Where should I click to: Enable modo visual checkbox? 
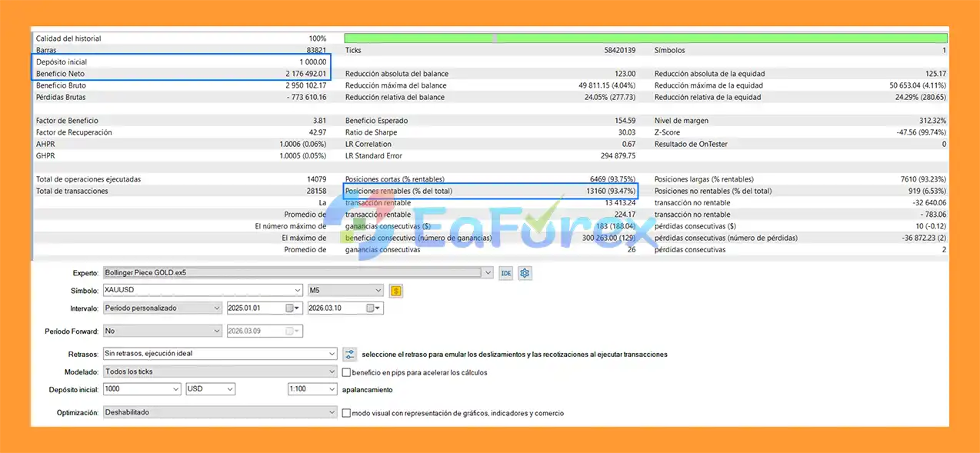click(346, 413)
